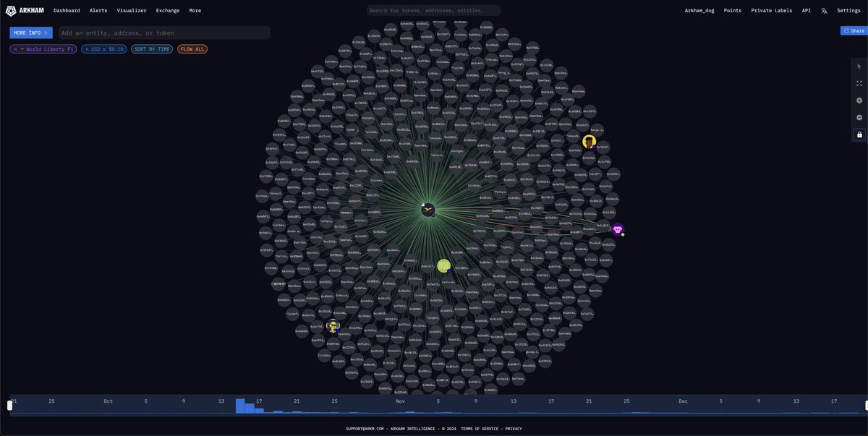Click the Oct label on the timeline

tap(108, 401)
